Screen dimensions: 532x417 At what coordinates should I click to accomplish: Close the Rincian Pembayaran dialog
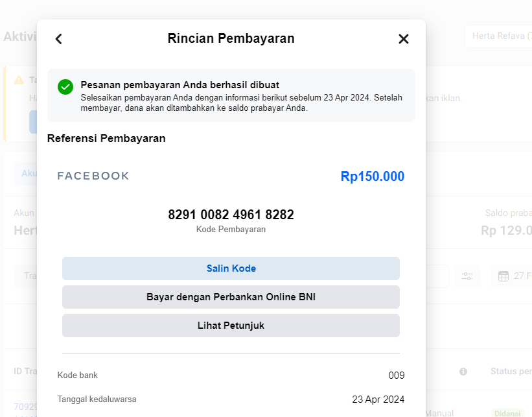[x=404, y=39]
